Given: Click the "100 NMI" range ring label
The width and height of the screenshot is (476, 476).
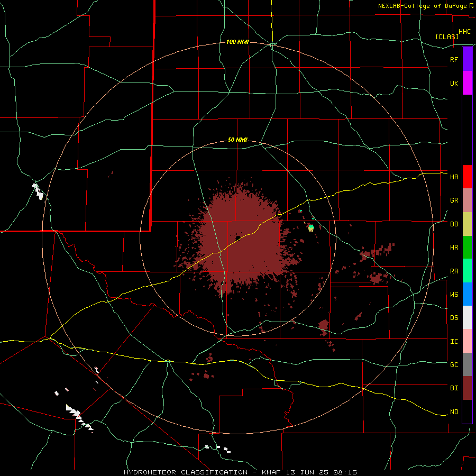Looking at the screenshot, I should tap(237, 42).
